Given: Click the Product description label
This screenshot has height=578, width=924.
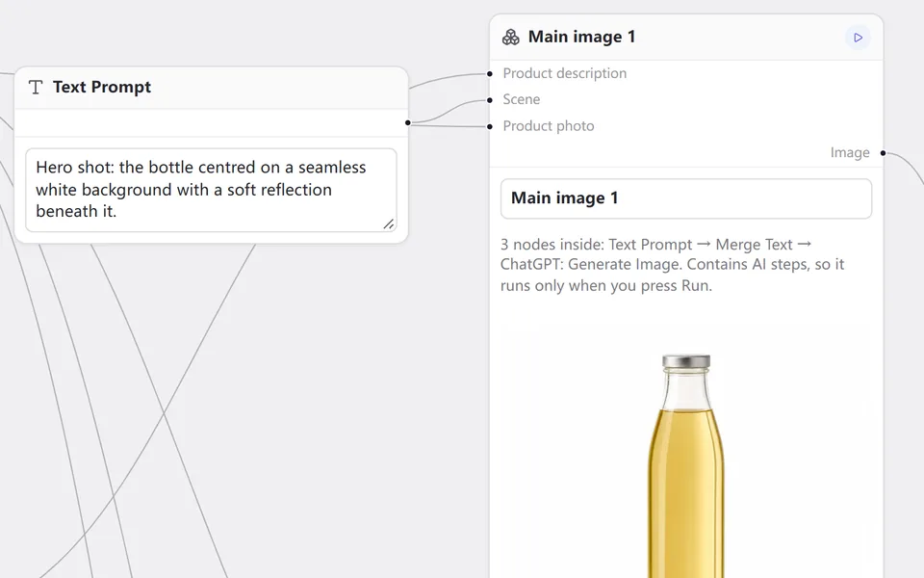Looking at the screenshot, I should coord(565,74).
